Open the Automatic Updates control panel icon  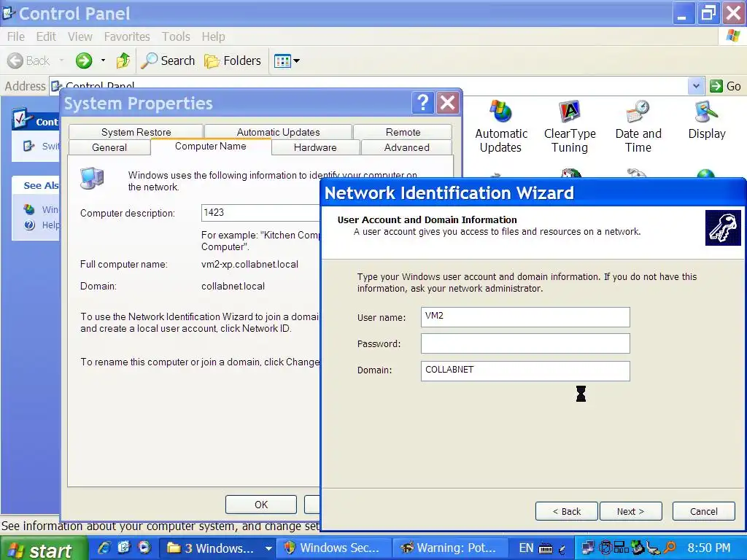point(500,127)
